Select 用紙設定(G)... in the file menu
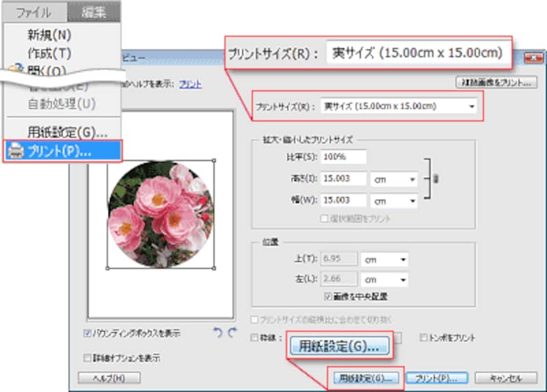Image resolution: width=547 pixels, height=392 pixels. [x=67, y=132]
